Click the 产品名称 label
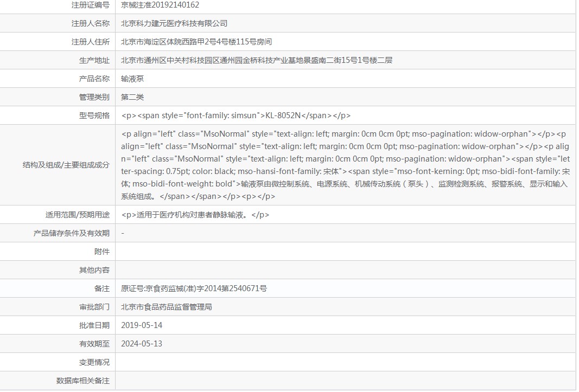This screenshot has height=392, width=579. [94, 79]
